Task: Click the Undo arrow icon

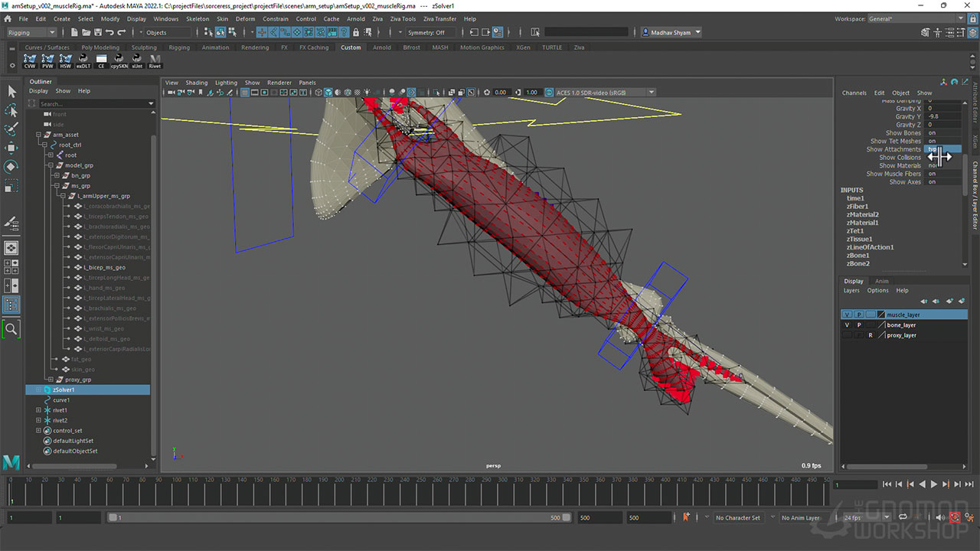Action: point(110,32)
